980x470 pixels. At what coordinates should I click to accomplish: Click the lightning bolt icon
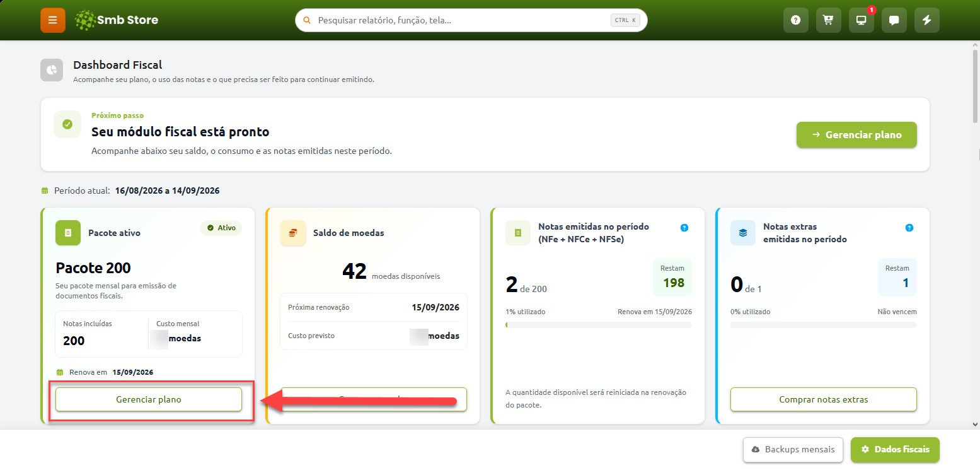click(x=927, y=20)
